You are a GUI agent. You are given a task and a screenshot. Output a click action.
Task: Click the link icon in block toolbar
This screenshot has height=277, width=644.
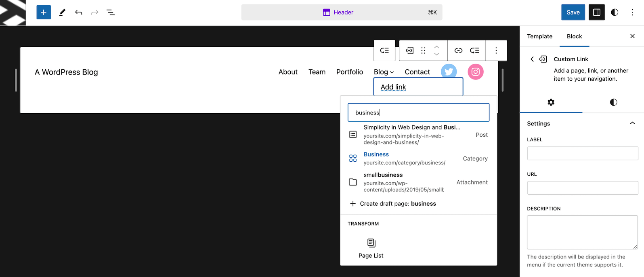pyautogui.click(x=458, y=50)
